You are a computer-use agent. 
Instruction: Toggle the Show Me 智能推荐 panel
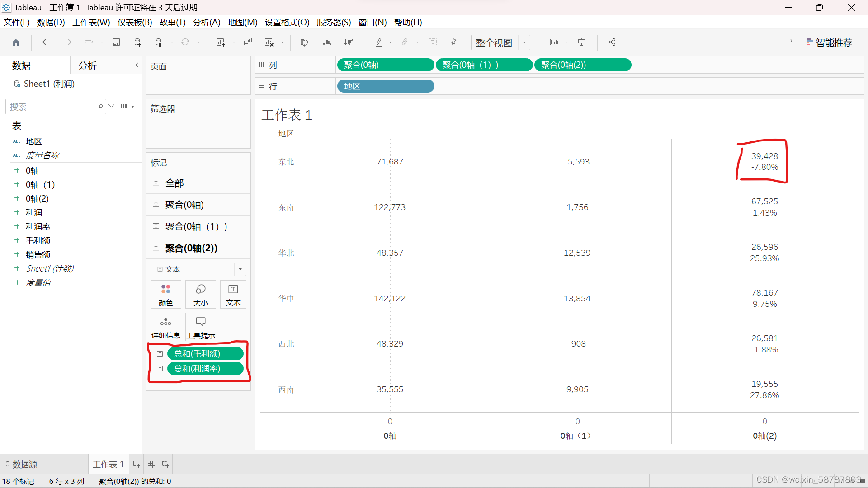[x=829, y=42]
